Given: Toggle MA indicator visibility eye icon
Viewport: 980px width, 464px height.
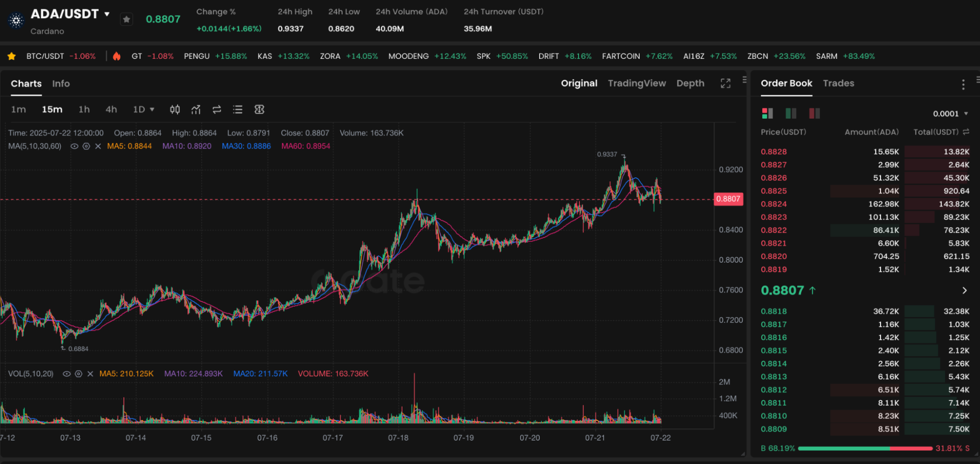Looking at the screenshot, I should pos(75,146).
